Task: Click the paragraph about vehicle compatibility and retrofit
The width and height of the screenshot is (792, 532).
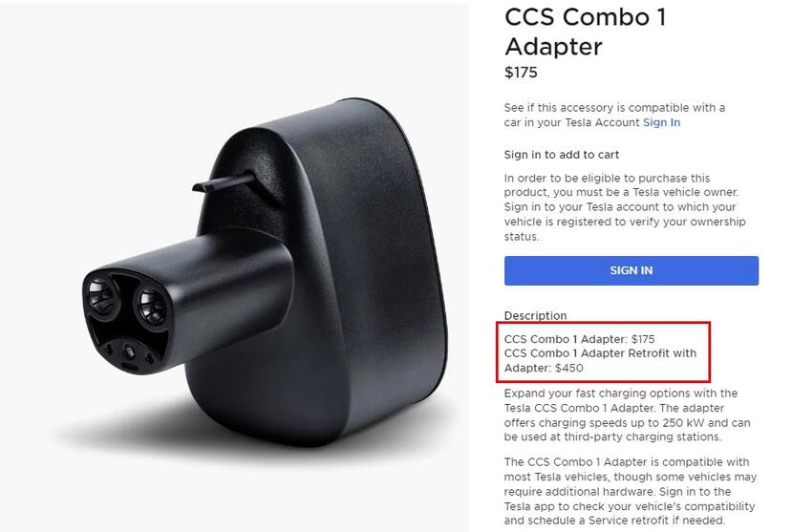Action: [x=630, y=491]
